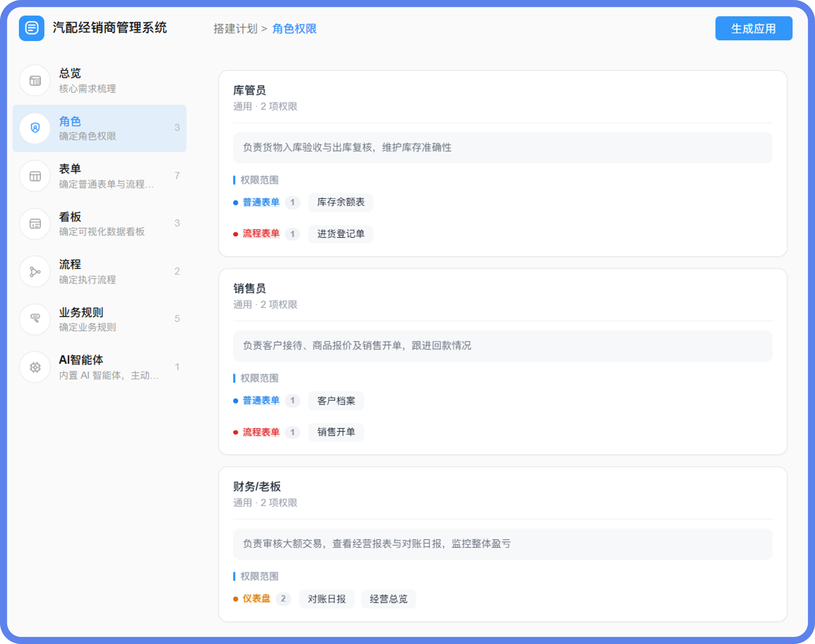Click the 经营总览 tag
The image size is (815, 644).
(x=389, y=599)
